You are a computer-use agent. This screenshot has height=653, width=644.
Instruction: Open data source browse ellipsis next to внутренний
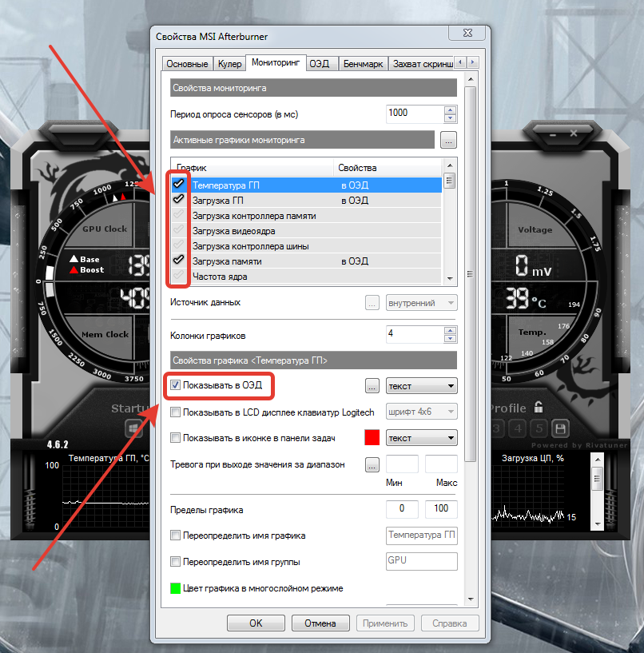tap(372, 302)
